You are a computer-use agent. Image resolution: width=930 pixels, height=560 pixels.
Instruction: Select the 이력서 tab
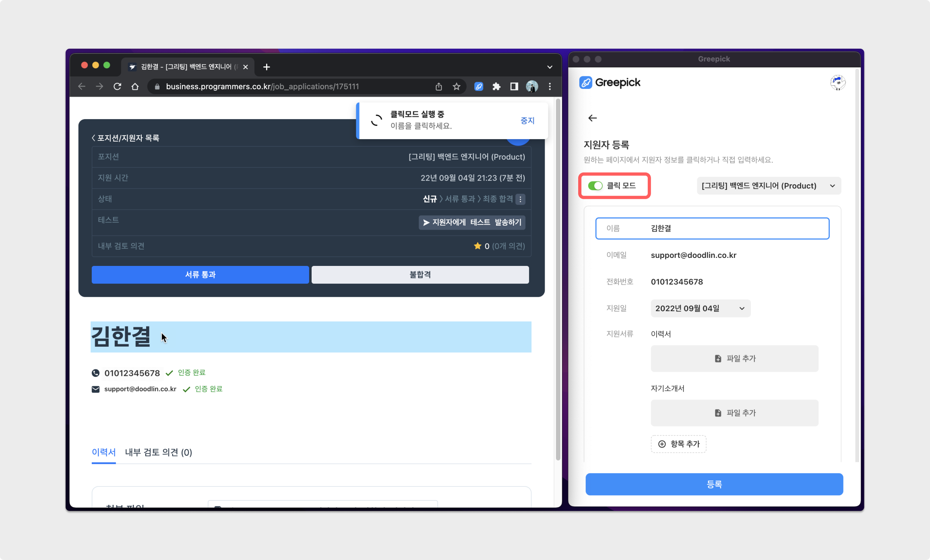103,453
